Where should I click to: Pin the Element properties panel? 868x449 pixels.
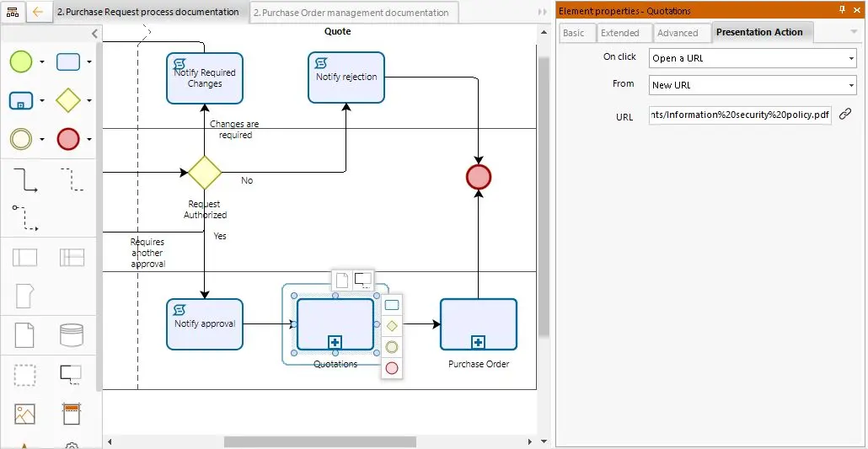[843, 10]
